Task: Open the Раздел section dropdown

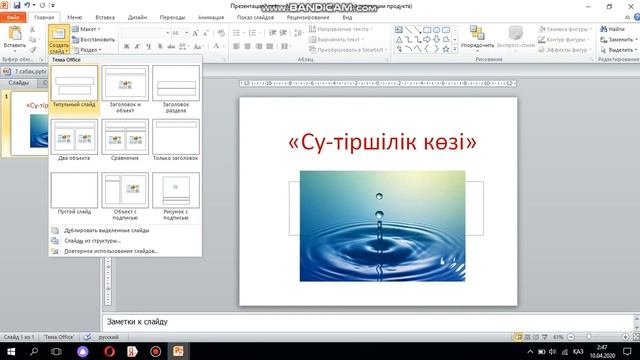Action: coord(87,49)
